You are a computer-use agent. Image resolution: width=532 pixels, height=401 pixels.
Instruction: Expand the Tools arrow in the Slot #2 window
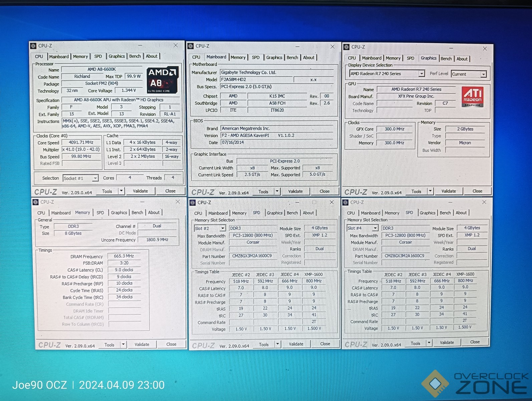point(277,344)
